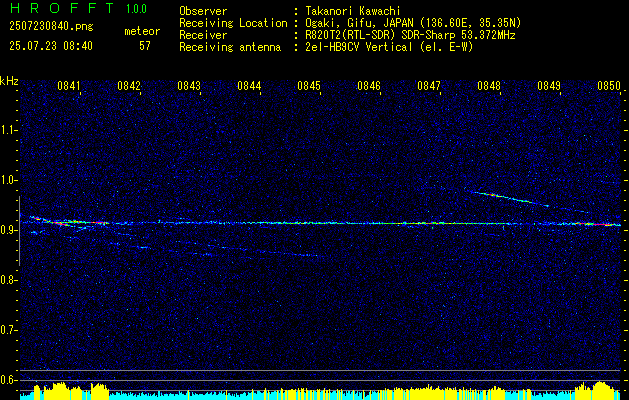Click the 0848 time marker
This screenshot has height=400, width=629.
tap(489, 86)
